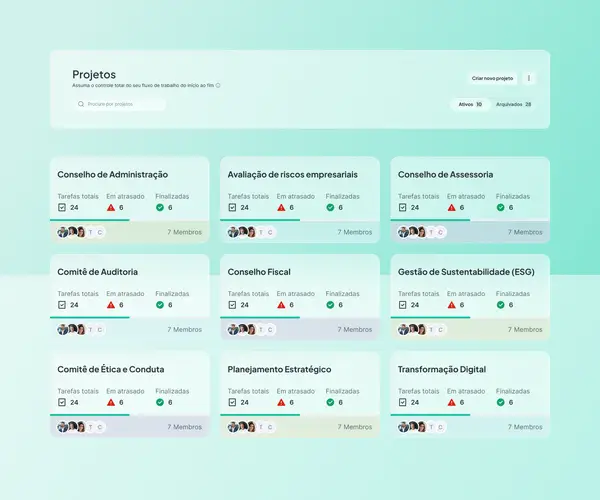Click overdue warning icon in Avaliação de riscos
600x500 pixels.
[281, 207]
